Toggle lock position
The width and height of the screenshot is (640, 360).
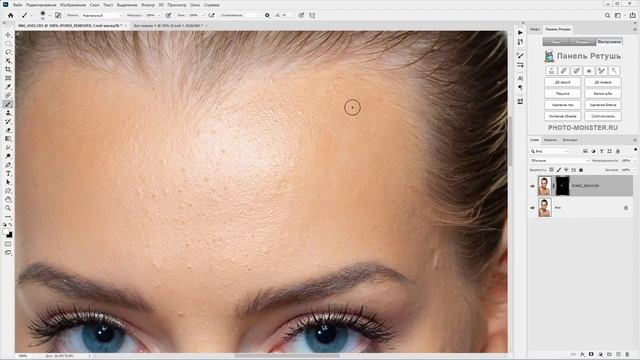566,170
